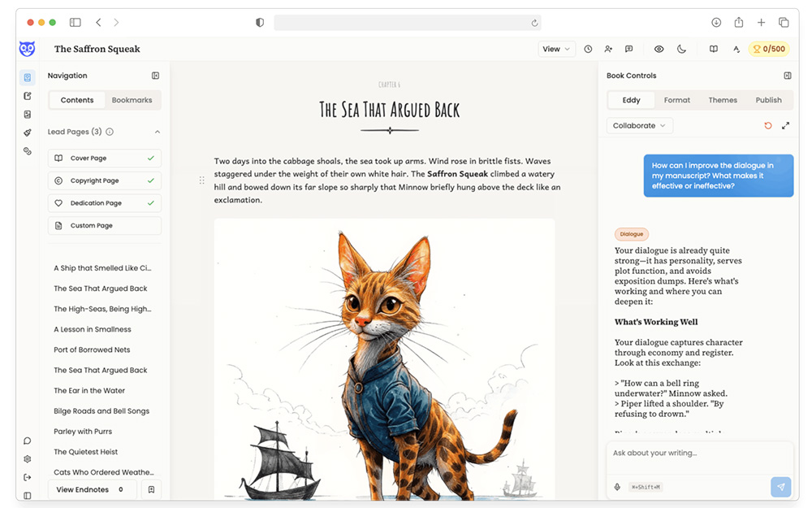Click the add collaborator person icon
Viewport: 812px width, 508px height.
coord(607,49)
